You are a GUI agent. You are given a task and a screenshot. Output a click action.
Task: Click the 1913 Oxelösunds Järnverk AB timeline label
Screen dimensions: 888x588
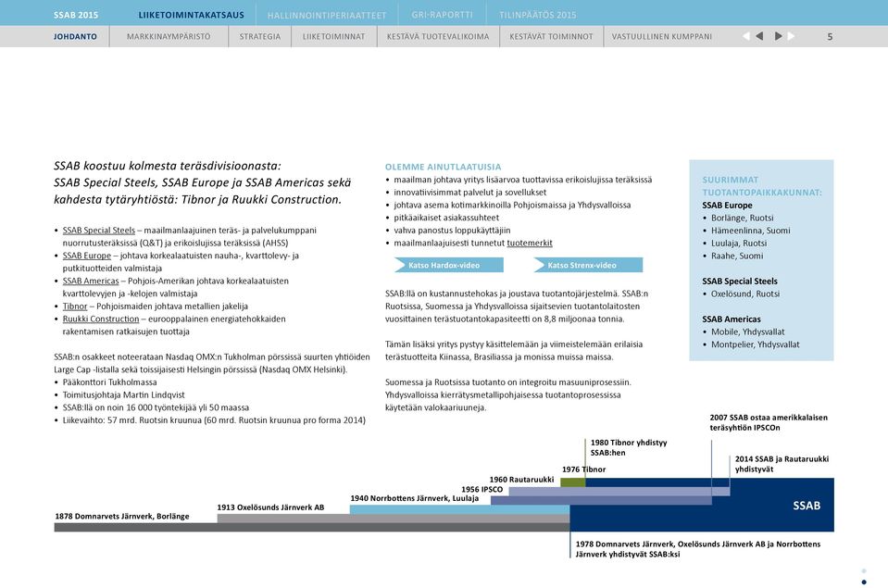tap(270, 507)
